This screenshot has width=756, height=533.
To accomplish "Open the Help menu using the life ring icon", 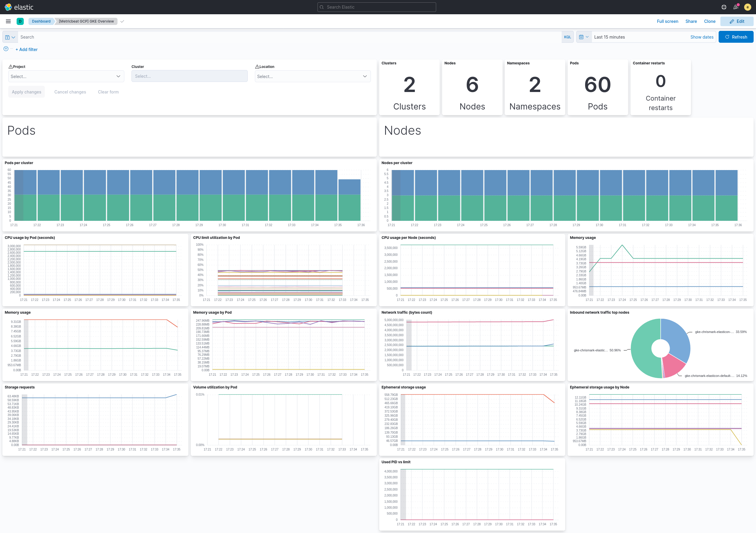I will [x=723, y=7].
